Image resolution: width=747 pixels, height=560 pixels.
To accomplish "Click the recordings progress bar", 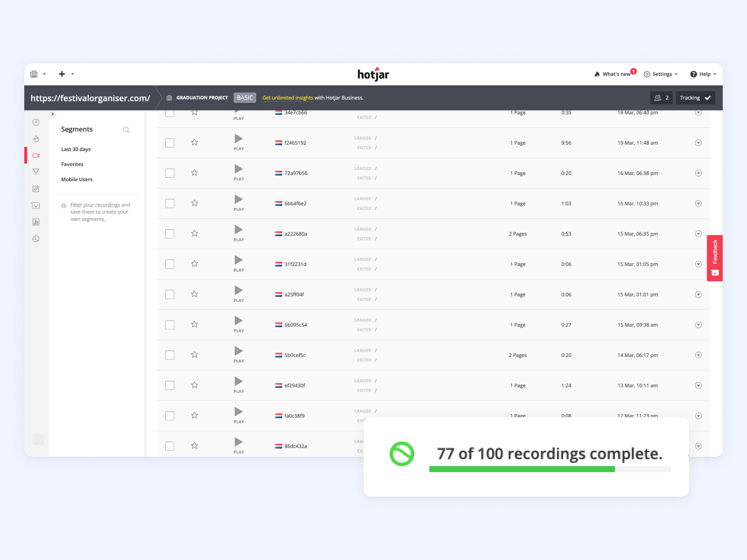I will 550,469.
